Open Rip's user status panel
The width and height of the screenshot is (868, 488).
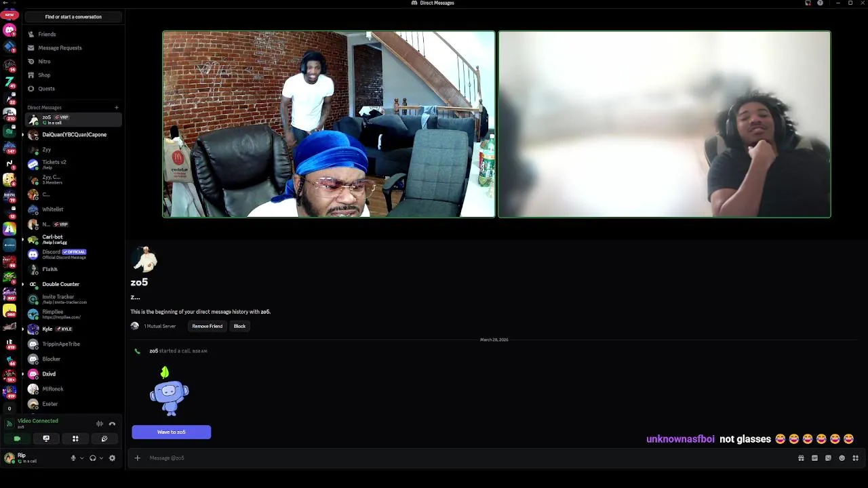(34, 458)
